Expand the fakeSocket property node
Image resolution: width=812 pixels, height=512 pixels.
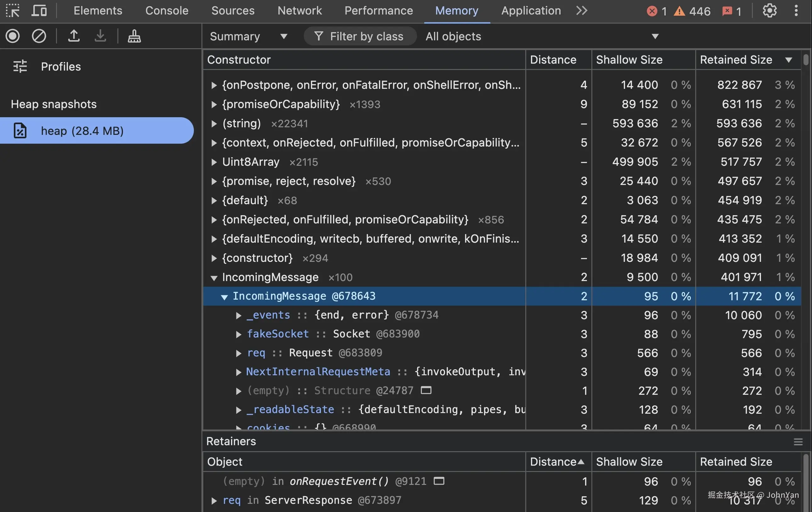[239, 335]
